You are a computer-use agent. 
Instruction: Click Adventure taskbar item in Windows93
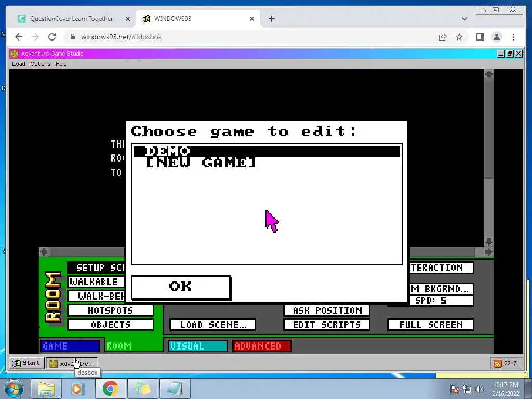pyautogui.click(x=72, y=363)
